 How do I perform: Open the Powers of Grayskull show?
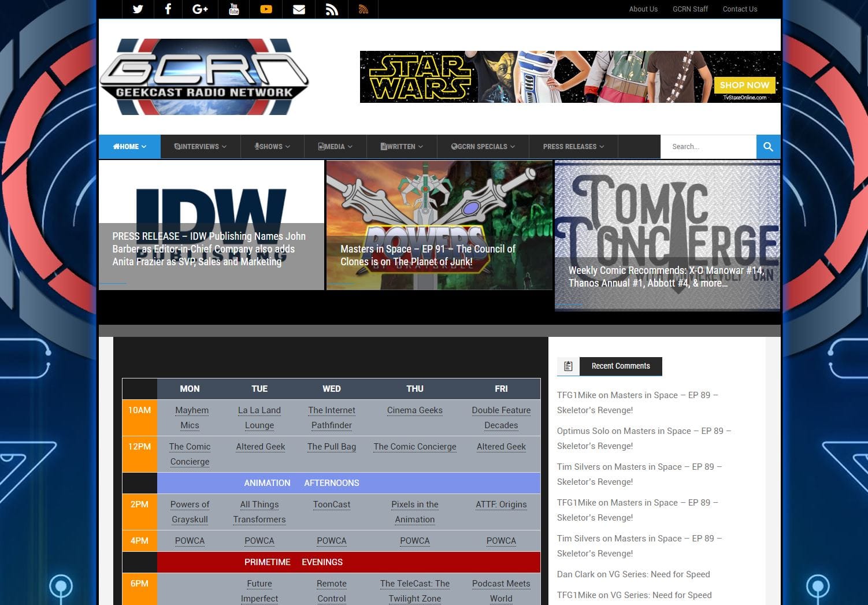click(190, 512)
